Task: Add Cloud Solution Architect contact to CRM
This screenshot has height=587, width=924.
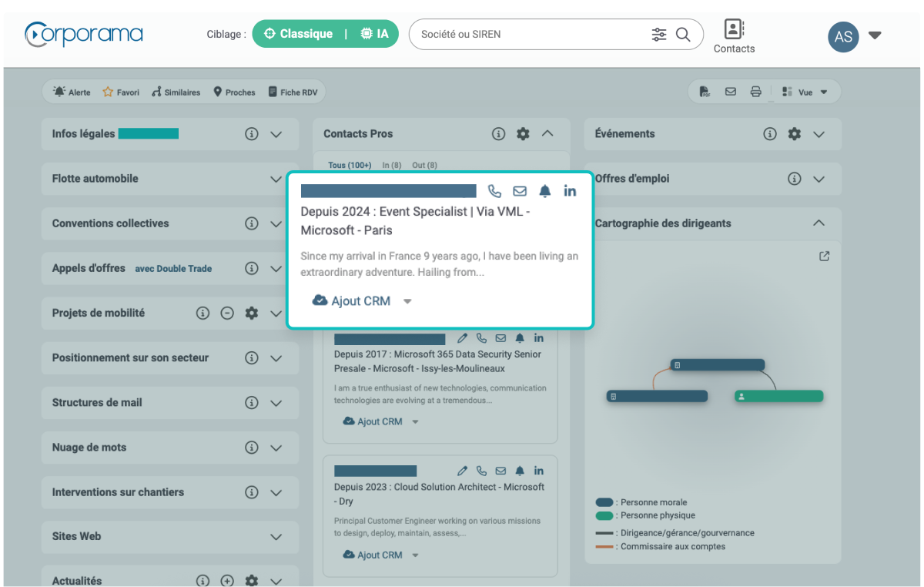Action: coord(373,555)
